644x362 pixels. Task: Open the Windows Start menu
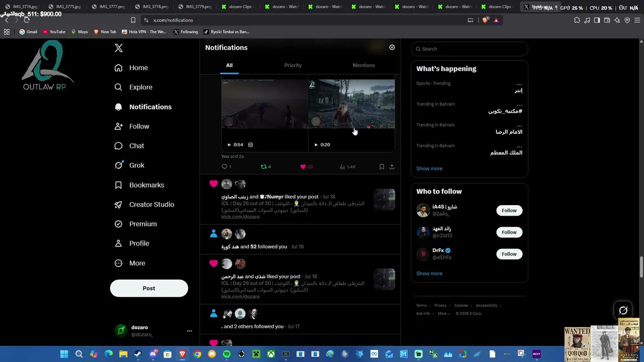64,354
